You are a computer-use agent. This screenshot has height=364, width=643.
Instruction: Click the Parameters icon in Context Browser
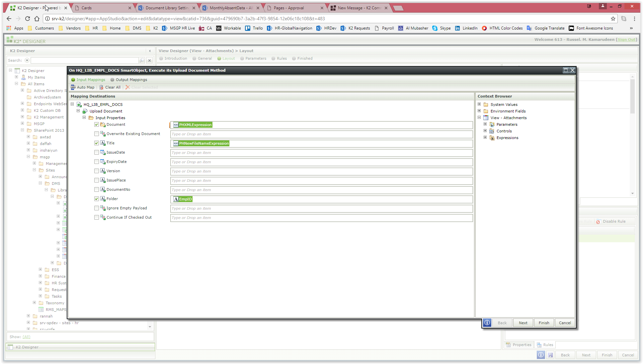[x=492, y=124]
